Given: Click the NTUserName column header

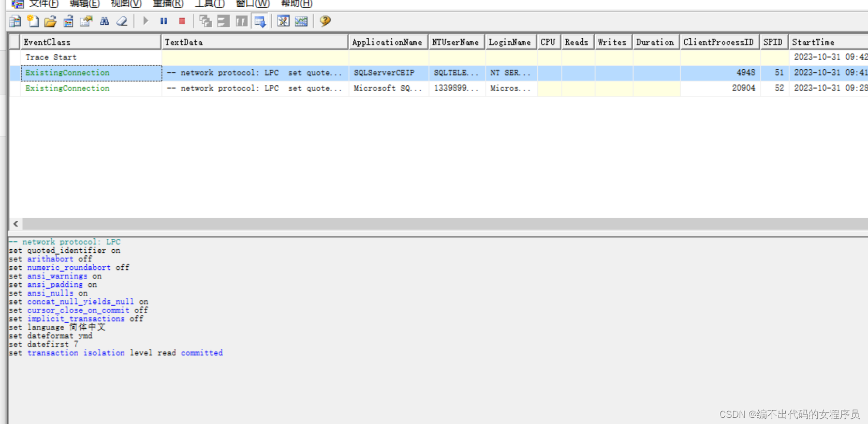Looking at the screenshot, I should 457,42.
